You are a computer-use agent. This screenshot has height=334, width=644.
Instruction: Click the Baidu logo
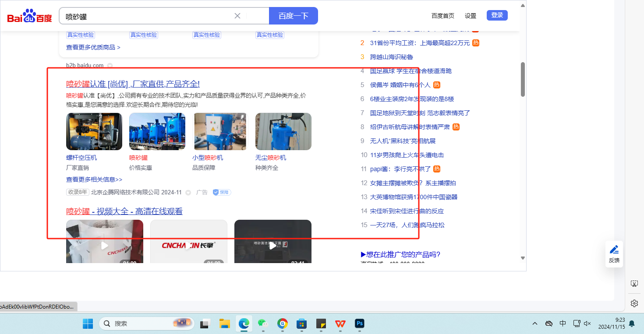pyautogui.click(x=29, y=16)
